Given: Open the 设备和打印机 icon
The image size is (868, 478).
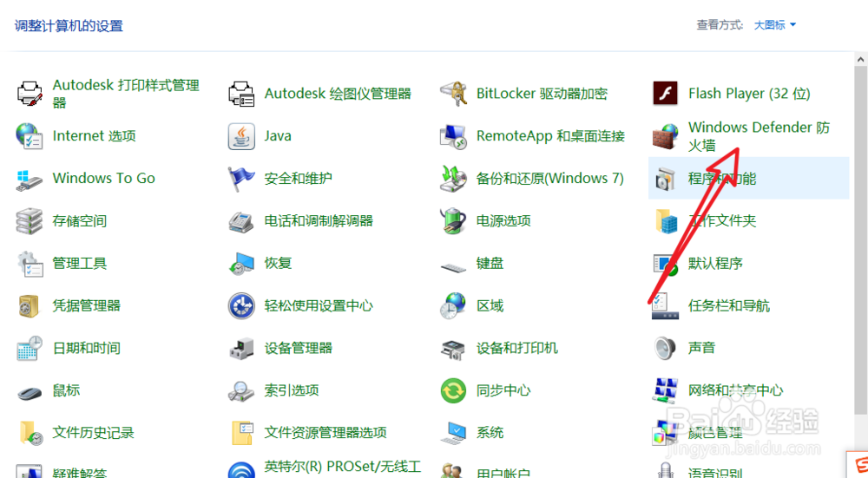Looking at the screenshot, I should click(453, 349).
